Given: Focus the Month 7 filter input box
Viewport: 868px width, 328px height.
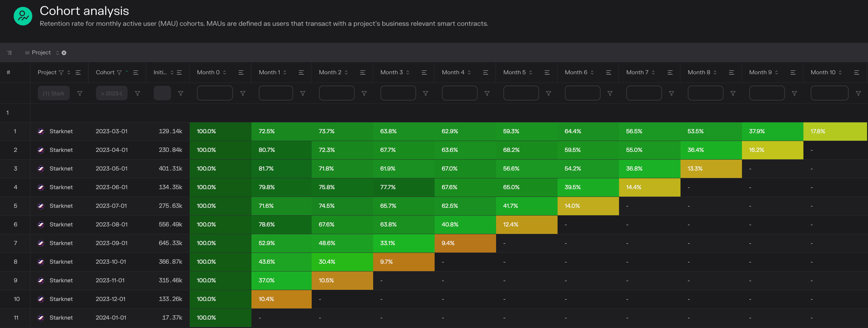Looking at the screenshot, I should click(644, 93).
